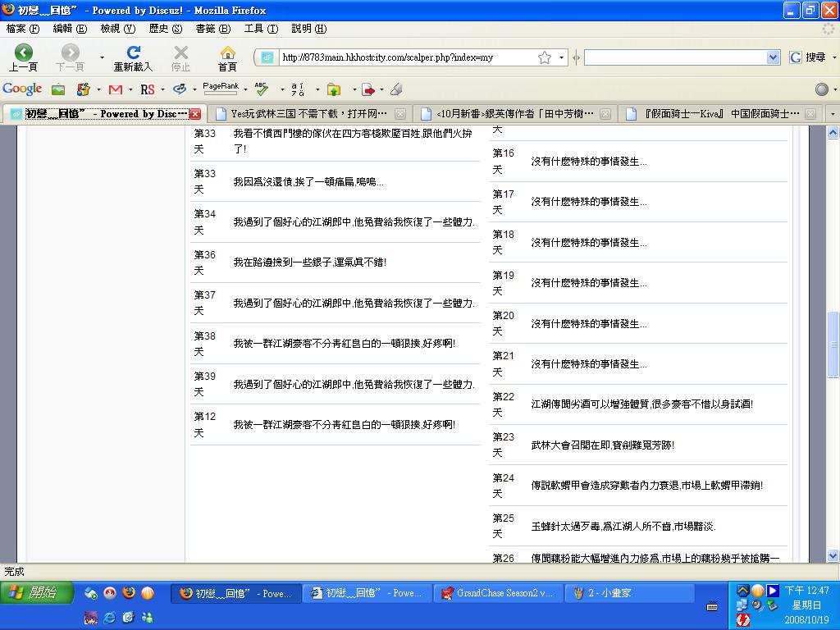Go back with the green 上一頁 arrow
This screenshot has width=840, height=630.
click(x=23, y=52)
